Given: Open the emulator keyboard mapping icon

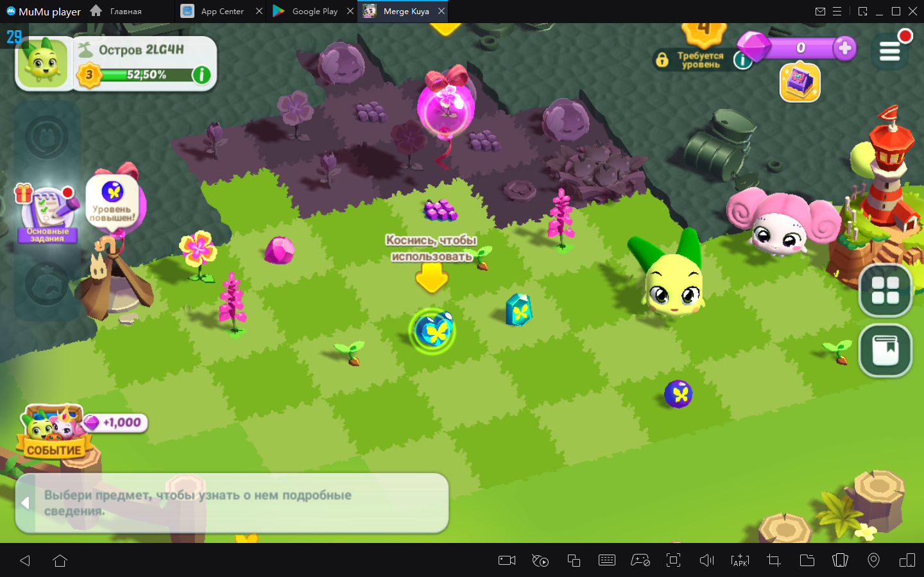Looking at the screenshot, I should (606, 560).
